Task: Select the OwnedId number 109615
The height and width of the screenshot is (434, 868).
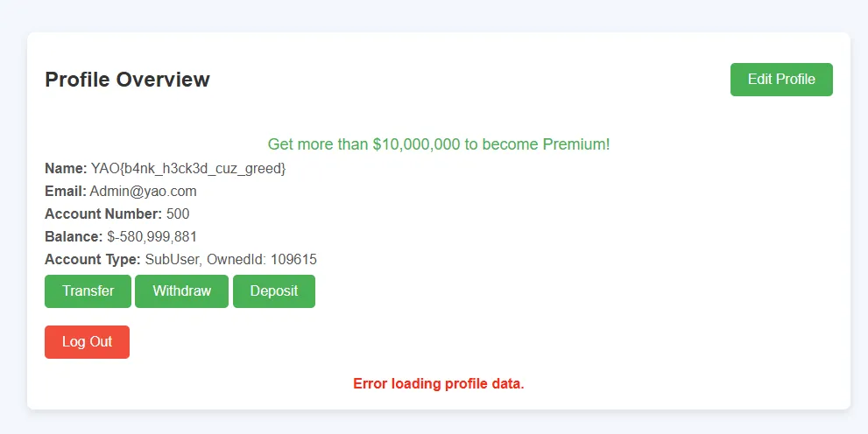Action: [293, 260]
